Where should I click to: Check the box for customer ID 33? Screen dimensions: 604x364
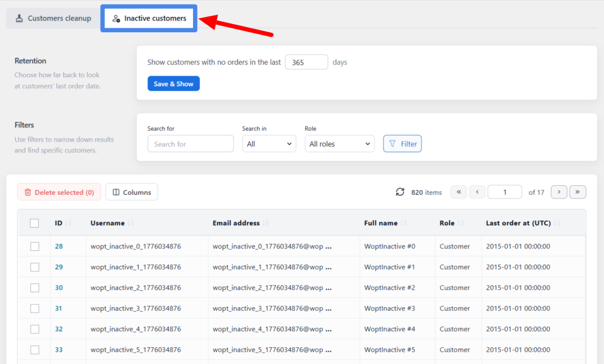click(35, 350)
